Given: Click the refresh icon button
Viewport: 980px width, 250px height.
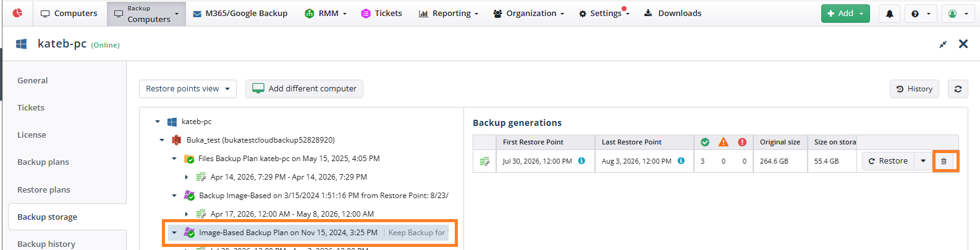Looking at the screenshot, I should [958, 89].
